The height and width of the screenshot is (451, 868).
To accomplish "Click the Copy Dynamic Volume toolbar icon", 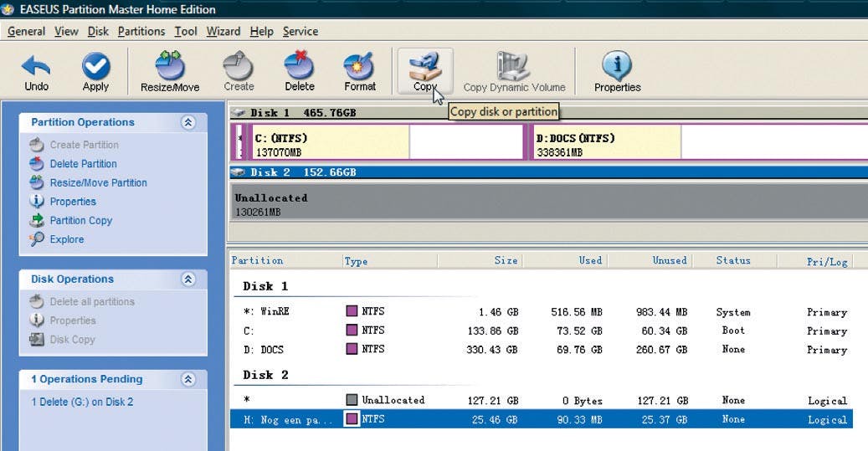I will click(513, 66).
